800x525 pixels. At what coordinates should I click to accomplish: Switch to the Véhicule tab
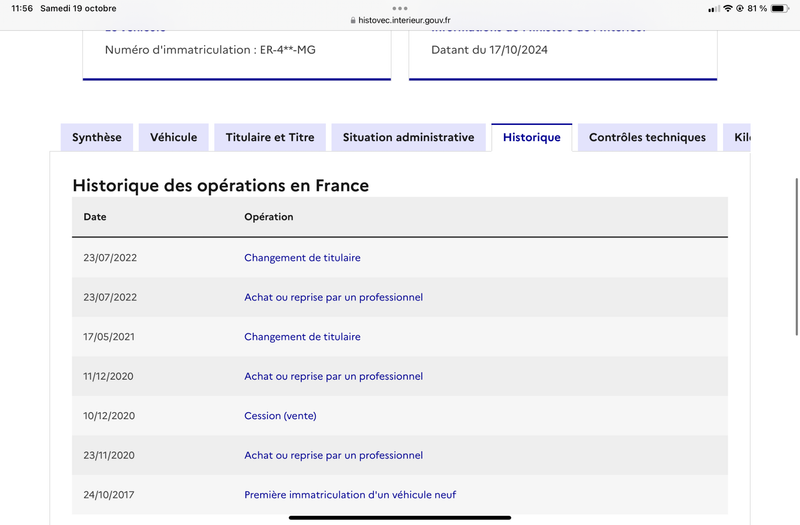173,137
